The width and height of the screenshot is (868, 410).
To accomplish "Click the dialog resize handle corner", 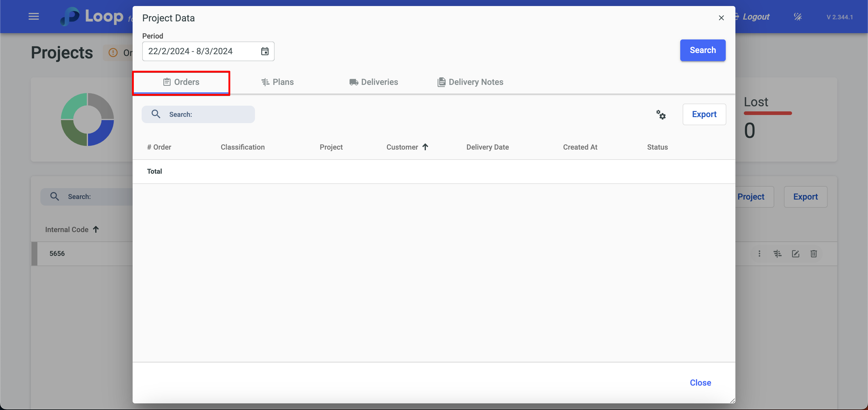I will pos(732,401).
